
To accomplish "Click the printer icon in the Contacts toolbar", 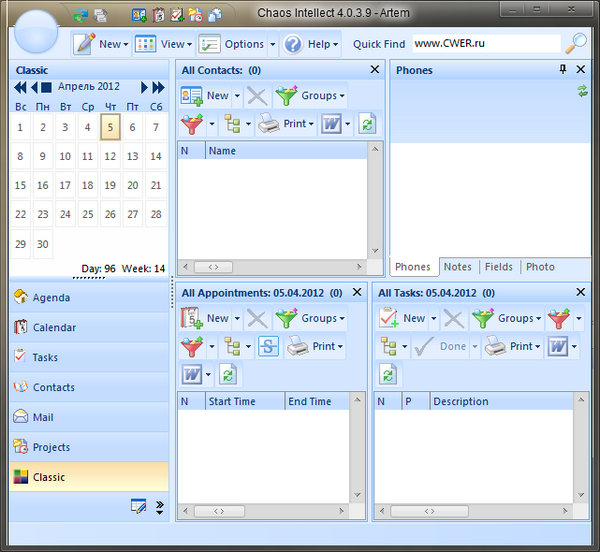I will [x=269, y=124].
